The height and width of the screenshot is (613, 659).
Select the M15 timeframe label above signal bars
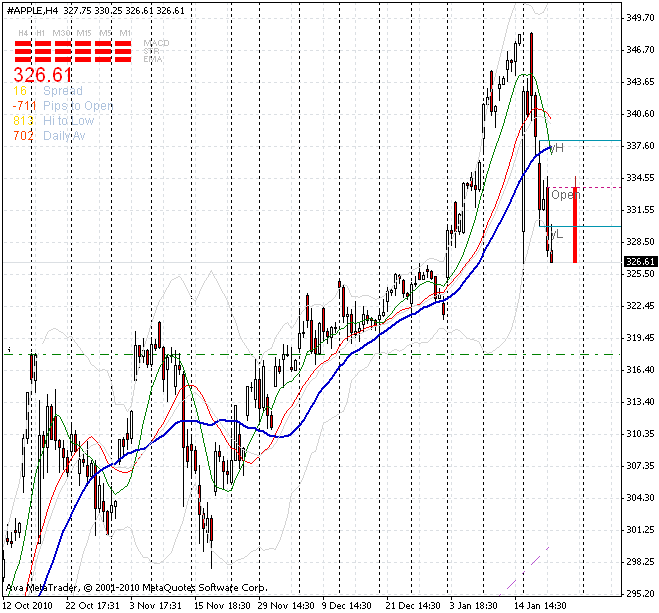(x=84, y=33)
